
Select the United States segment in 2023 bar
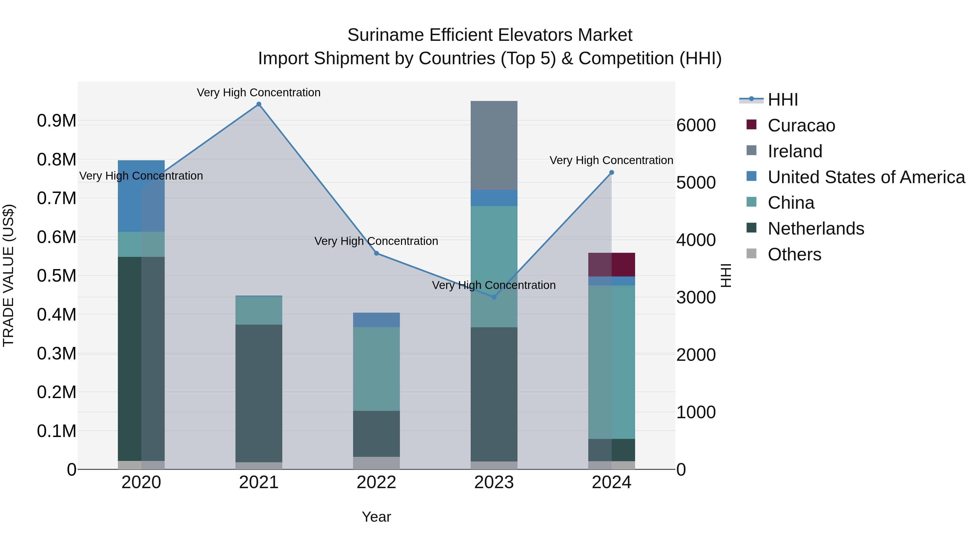click(x=494, y=198)
